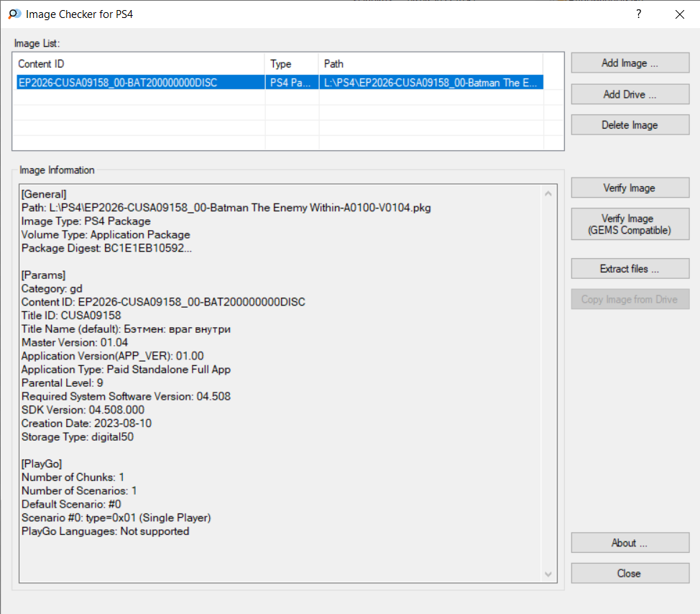The width and height of the screenshot is (700, 614).
Task: Click the Title ID: CUSA09158 line
Action: pyautogui.click(x=71, y=316)
